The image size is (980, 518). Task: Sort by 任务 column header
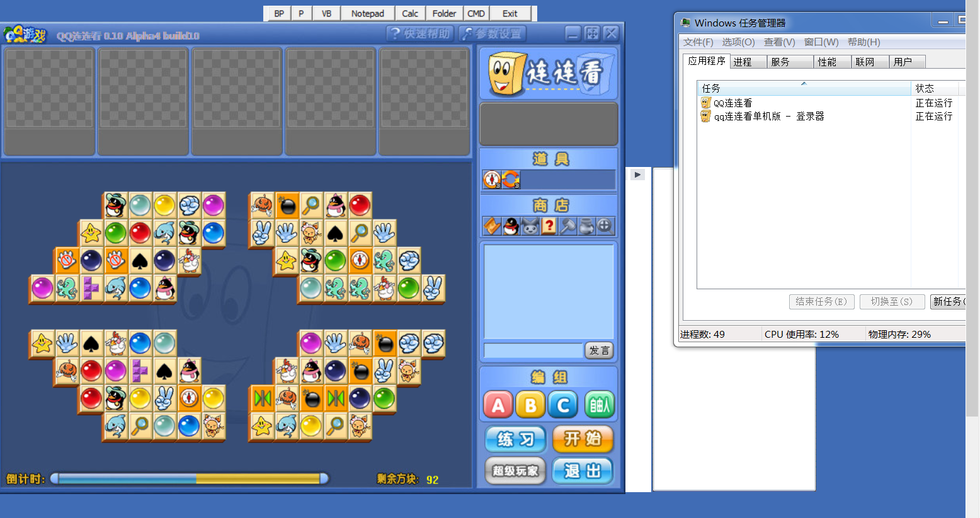pos(804,88)
